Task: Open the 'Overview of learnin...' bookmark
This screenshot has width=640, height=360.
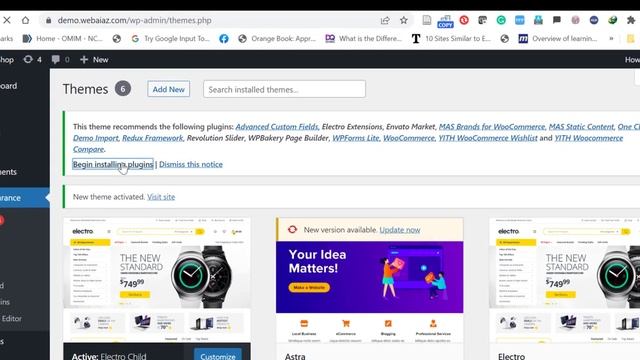Action: click(x=558, y=39)
